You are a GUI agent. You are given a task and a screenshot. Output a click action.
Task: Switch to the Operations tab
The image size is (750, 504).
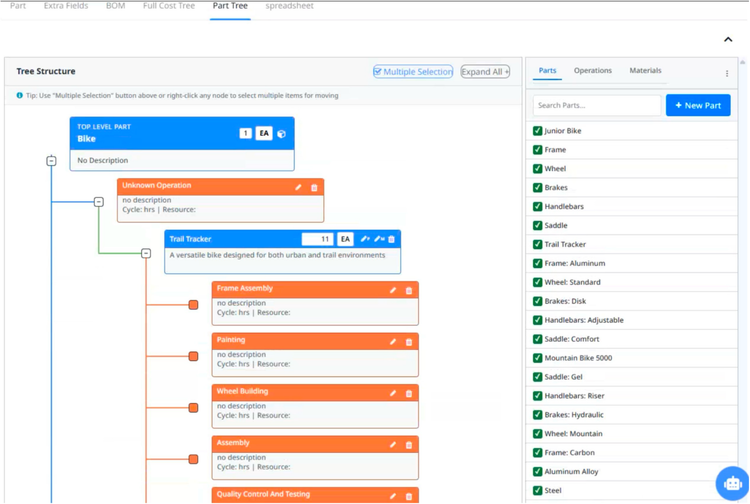592,71
